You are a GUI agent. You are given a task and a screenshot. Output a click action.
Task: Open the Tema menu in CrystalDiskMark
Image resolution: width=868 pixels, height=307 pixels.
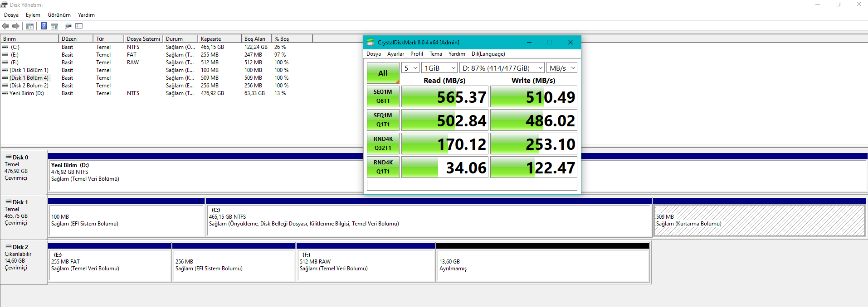point(436,54)
